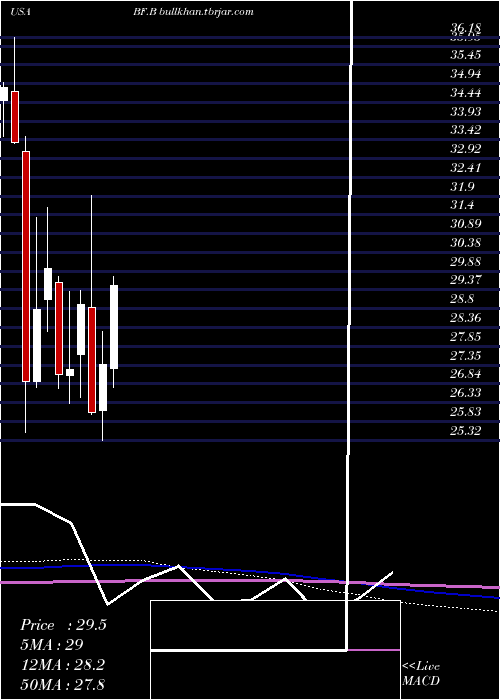Select the 33.93 price axis label
Screen dimensions: 500x700
click(x=466, y=112)
